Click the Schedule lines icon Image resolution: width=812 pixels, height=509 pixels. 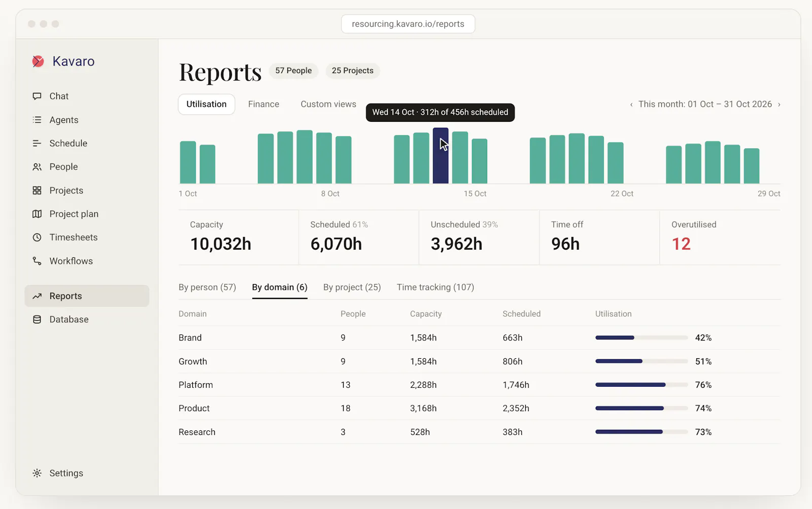[37, 143]
